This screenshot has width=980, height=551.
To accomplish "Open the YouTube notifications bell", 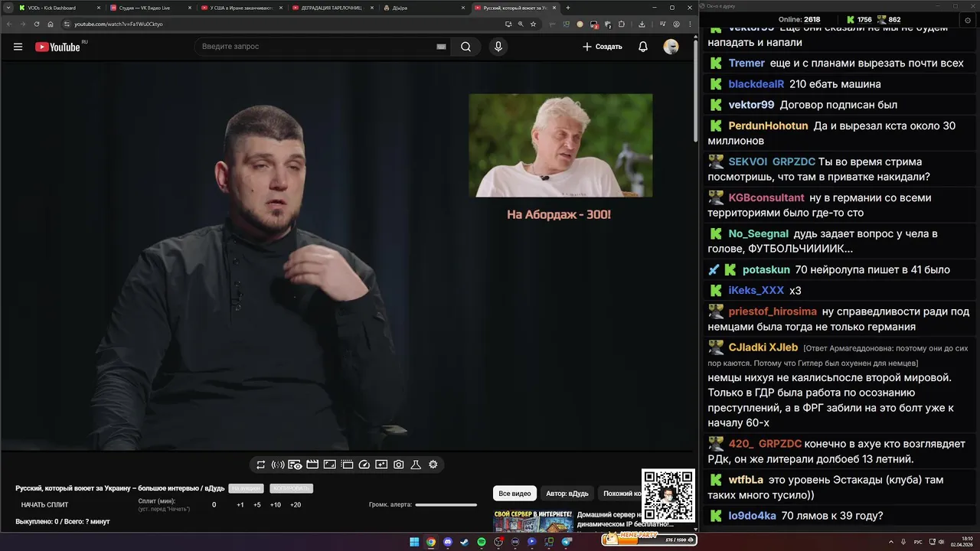I will (x=643, y=47).
